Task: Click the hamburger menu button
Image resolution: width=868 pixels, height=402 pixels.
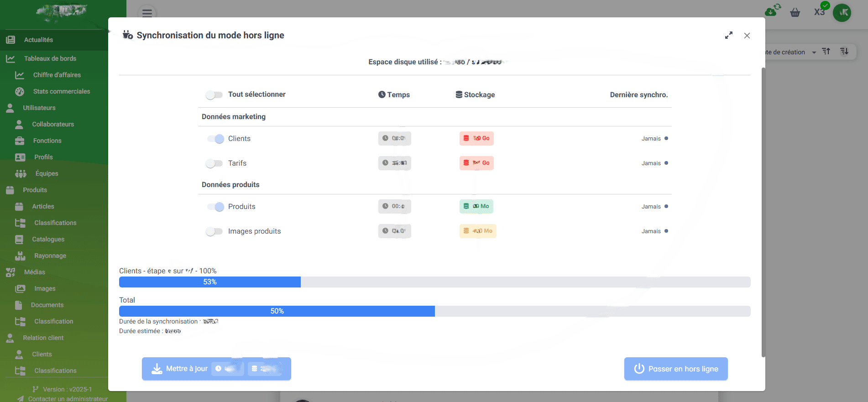Action: 147,13
